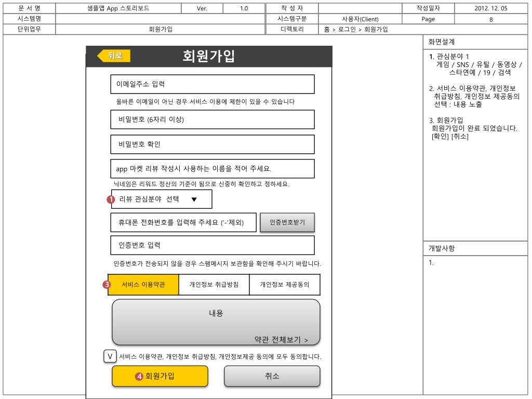Image resolution: width=532 pixels, height=399 pixels.
Task: Toggle the agree-to-all terms V checkbox
Action: [x=110, y=356]
